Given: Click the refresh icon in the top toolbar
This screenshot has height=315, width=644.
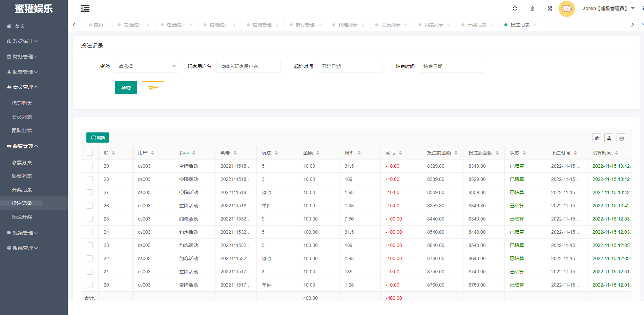Looking at the screenshot, I should click(515, 8).
